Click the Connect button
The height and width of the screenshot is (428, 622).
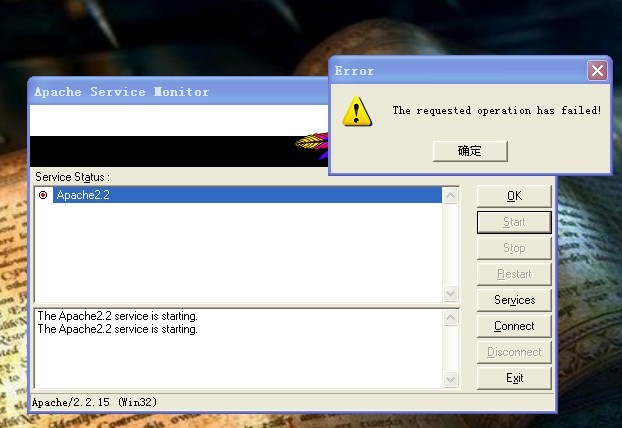[x=514, y=326]
